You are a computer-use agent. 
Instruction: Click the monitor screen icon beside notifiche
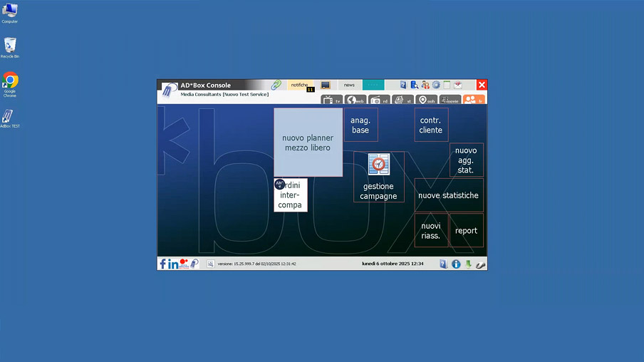(325, 85)
